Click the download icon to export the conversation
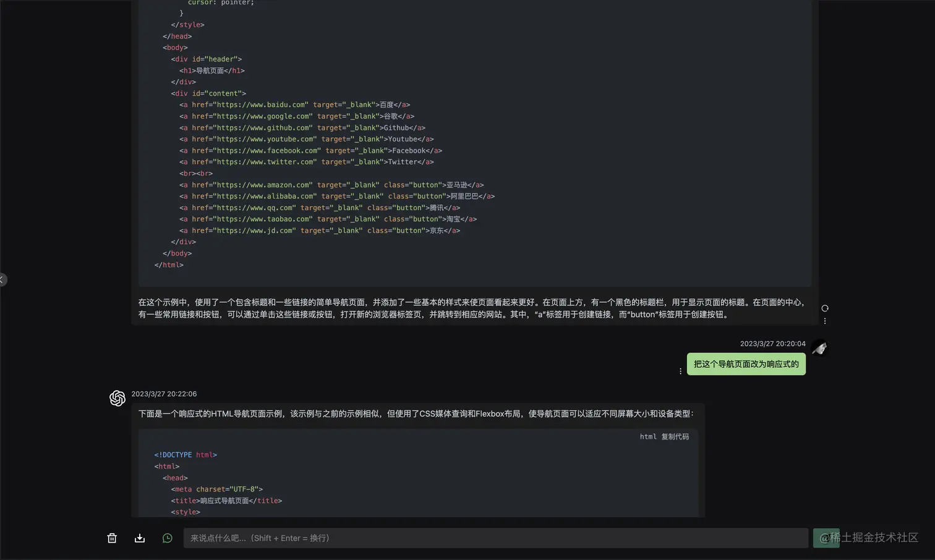 click(140, 538)
